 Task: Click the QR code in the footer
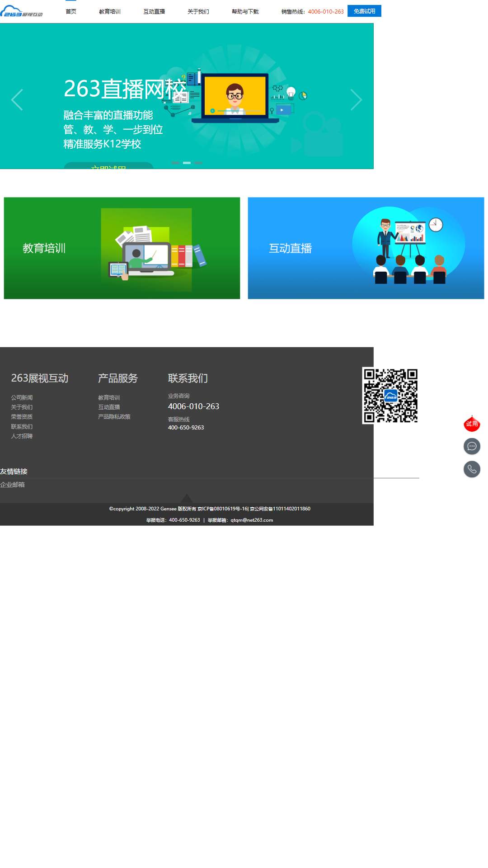point(390,396)
